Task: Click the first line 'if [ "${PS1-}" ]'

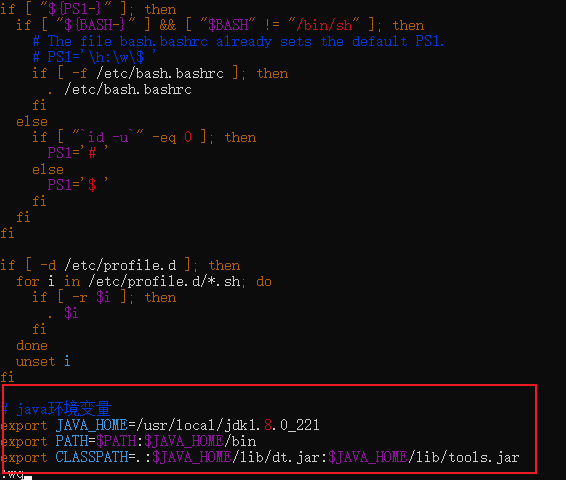Action: coord(88,9)
